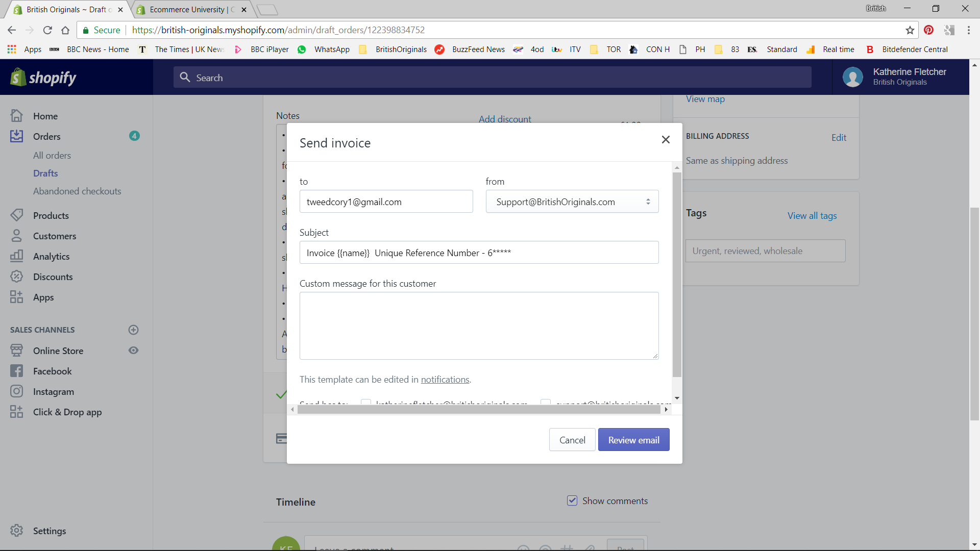
Task: Open Apps section in sidebar
Action: pos(42,297)
